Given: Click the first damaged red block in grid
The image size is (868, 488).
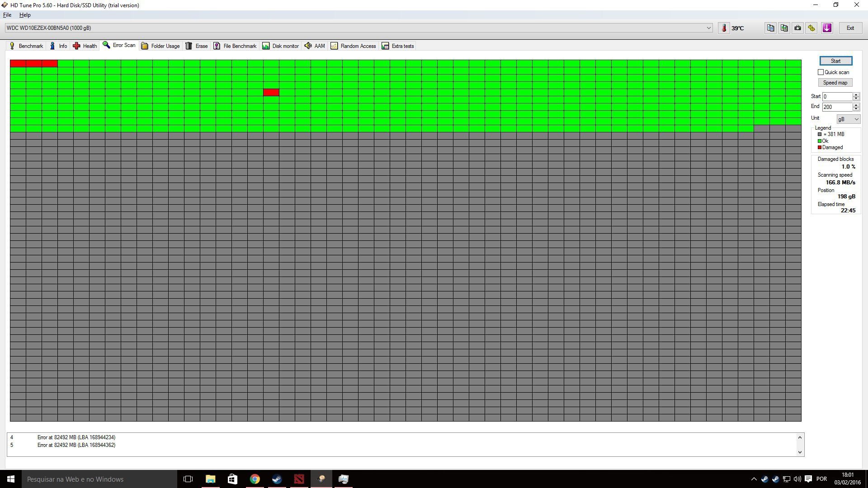Looking at the screenshot, I should [x=18, y=63].
